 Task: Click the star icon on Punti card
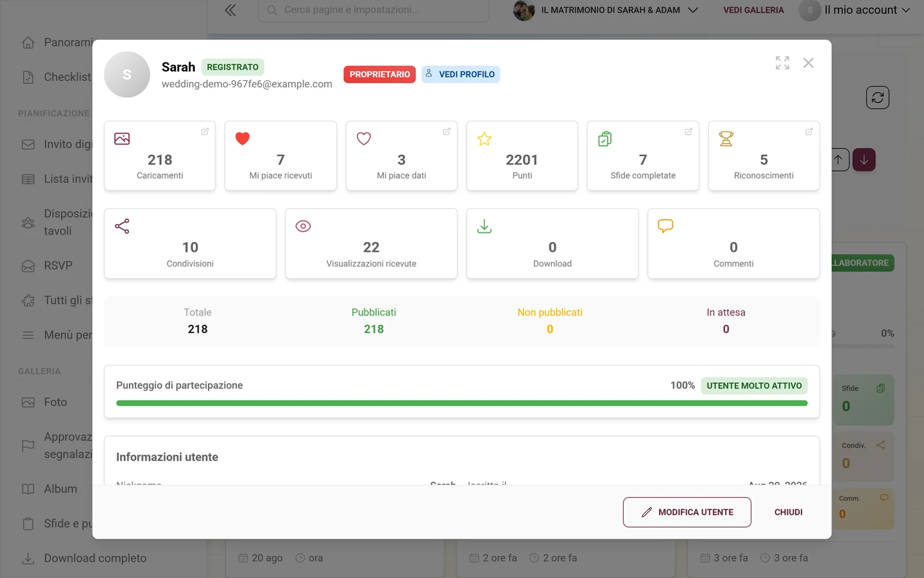tap(484, 139)
